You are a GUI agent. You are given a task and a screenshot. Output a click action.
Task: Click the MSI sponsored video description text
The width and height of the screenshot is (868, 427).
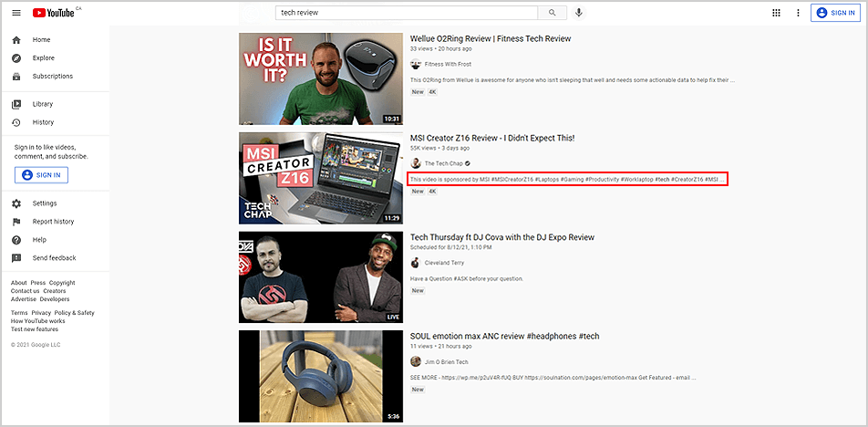coord(567,180)
